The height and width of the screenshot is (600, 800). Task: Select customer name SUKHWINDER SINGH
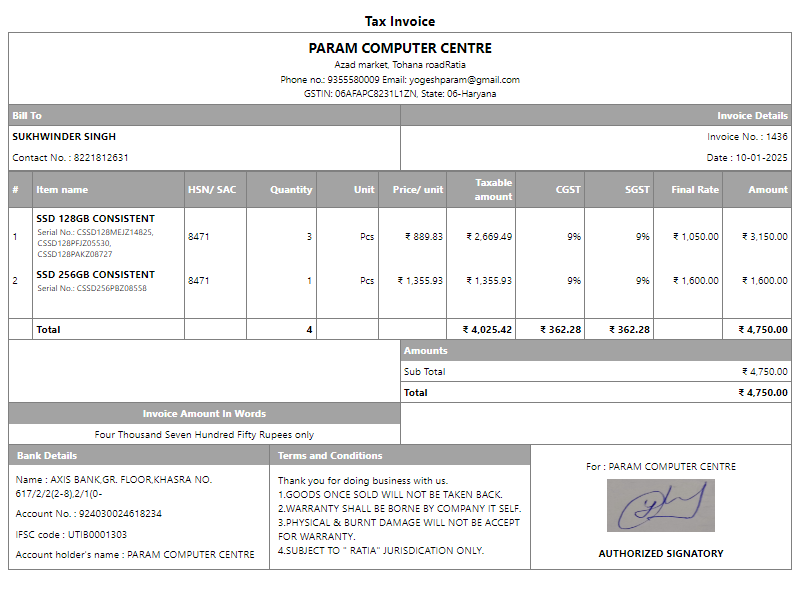coord(64,137)
